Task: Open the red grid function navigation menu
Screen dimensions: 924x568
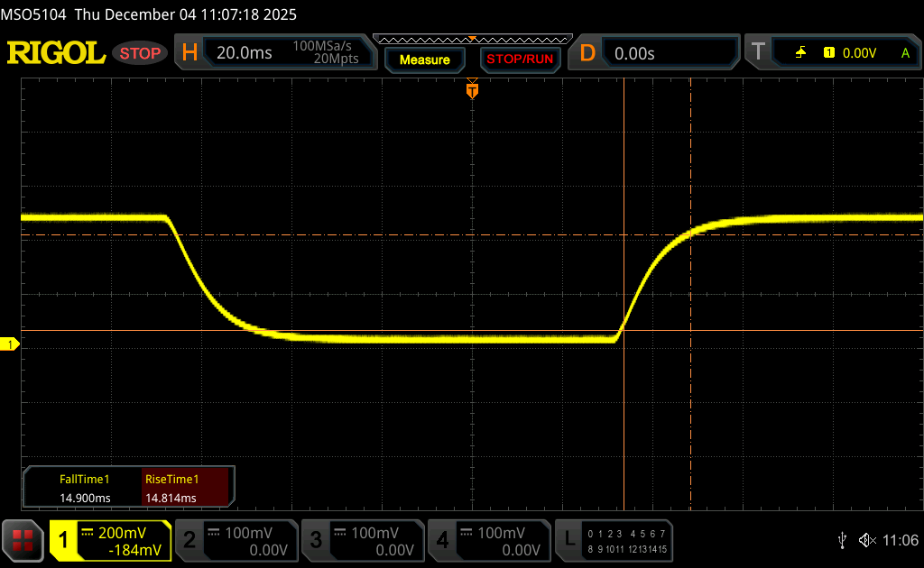Action: tap(23, 540)
